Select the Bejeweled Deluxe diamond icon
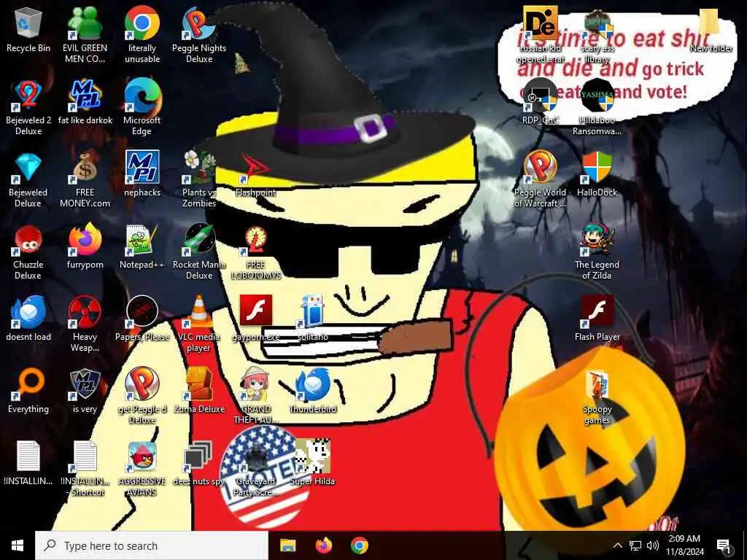The width and height of the screenshot is (747, 560). [28, 168]
